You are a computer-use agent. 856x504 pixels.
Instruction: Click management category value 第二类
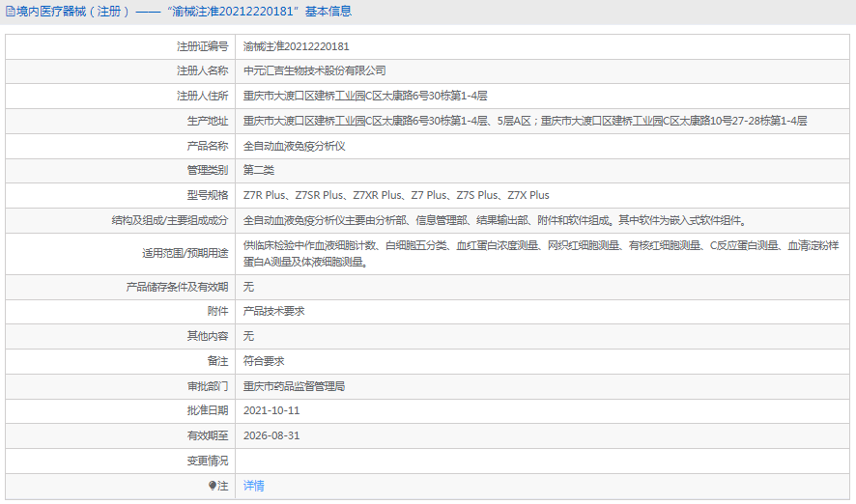(259, 170)
